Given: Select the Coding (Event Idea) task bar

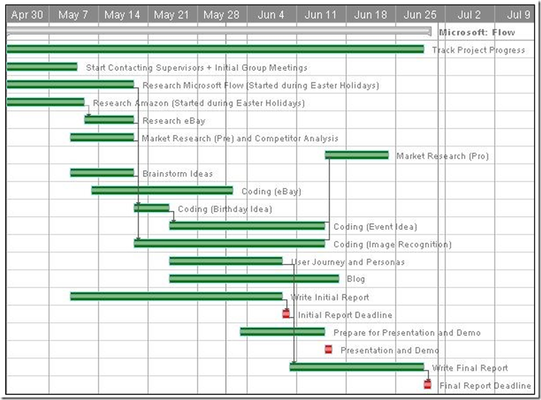Looking at the screenshot, I should [x=247, y=226].
